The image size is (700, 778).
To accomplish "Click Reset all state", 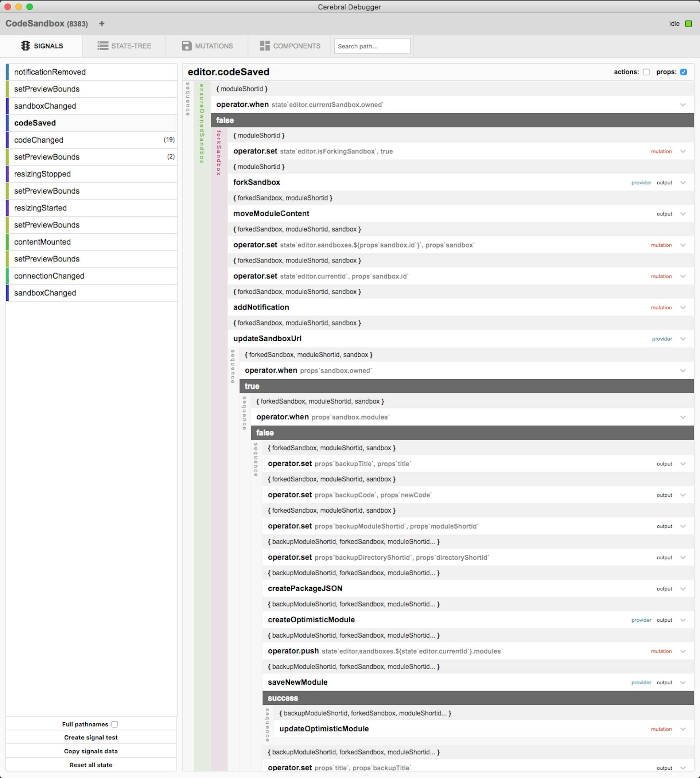I will click(x=91, y=765).
